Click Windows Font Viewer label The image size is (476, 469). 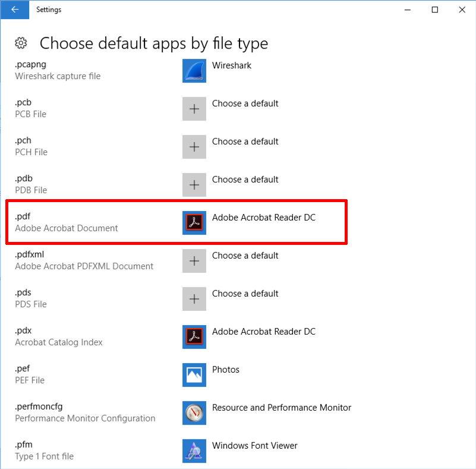255,446
